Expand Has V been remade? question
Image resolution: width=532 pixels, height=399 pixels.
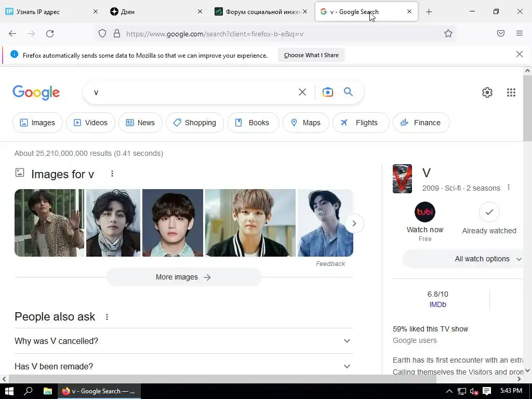click(183, 366)
